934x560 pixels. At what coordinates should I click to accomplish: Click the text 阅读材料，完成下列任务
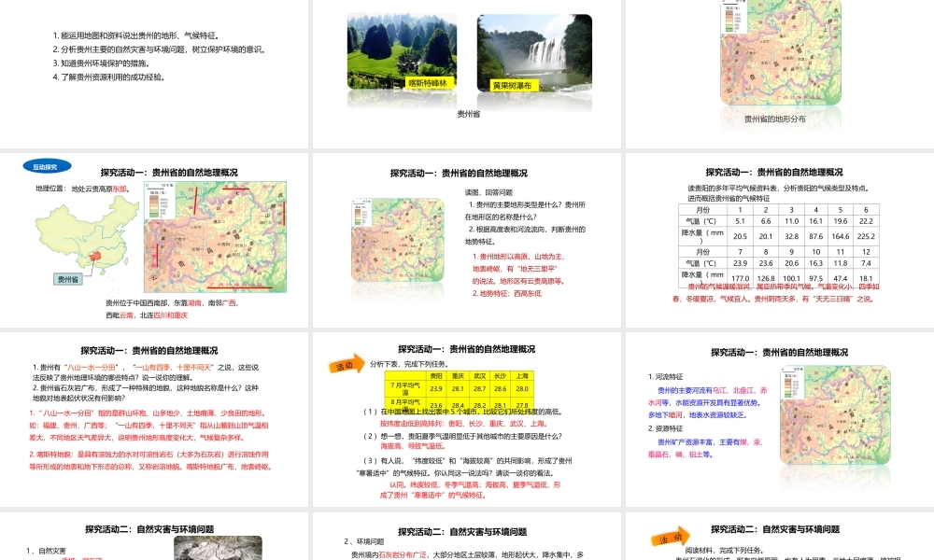[x=724, y=551]
